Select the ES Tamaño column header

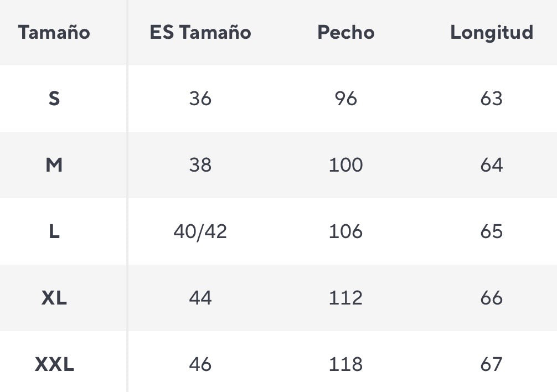tap(200, 32)
